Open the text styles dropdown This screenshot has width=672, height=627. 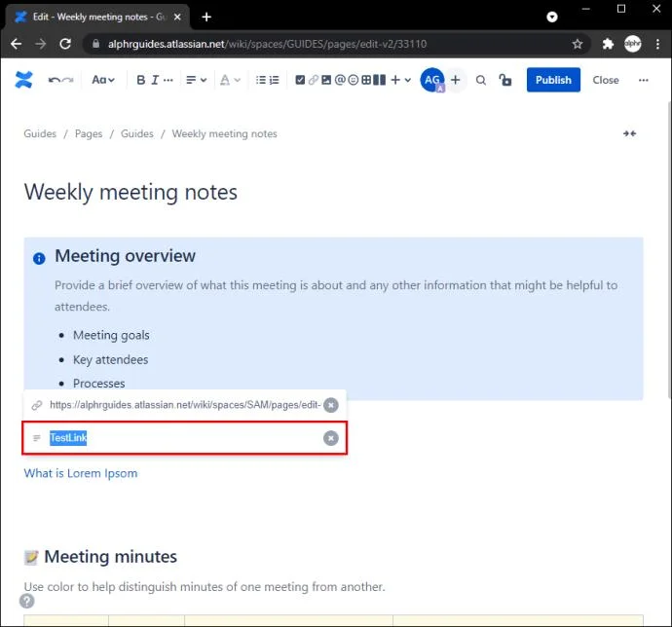tap(103, 80)
